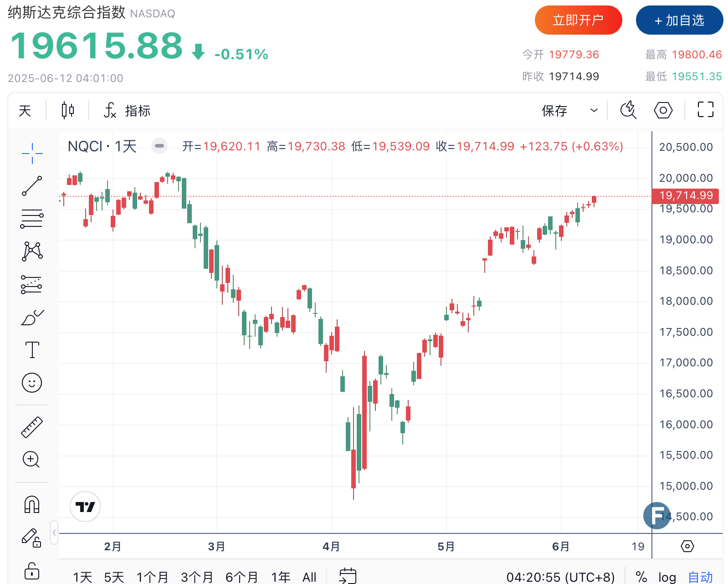Select the crosshair cursor tool

[32, 153]
